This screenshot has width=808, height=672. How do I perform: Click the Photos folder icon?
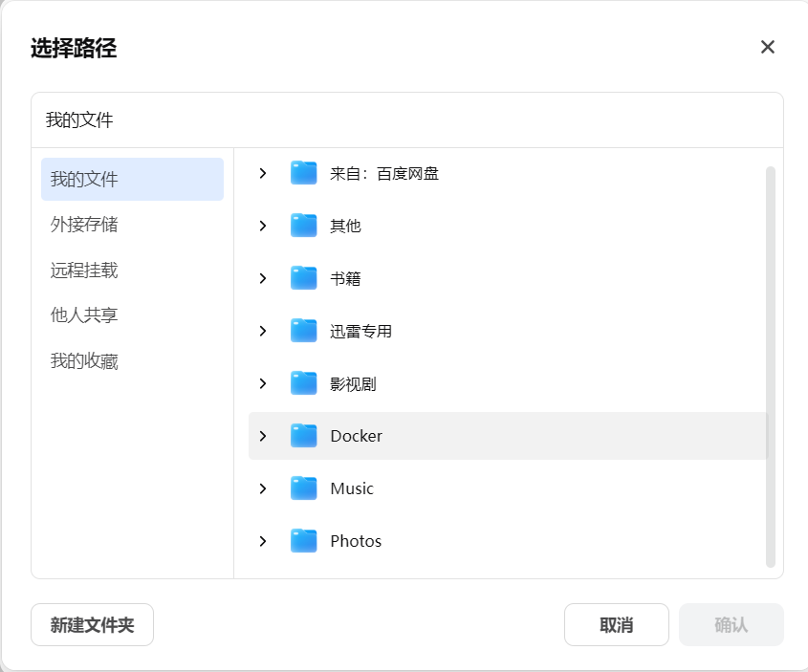pyautogui.click(x=303, y=541)
